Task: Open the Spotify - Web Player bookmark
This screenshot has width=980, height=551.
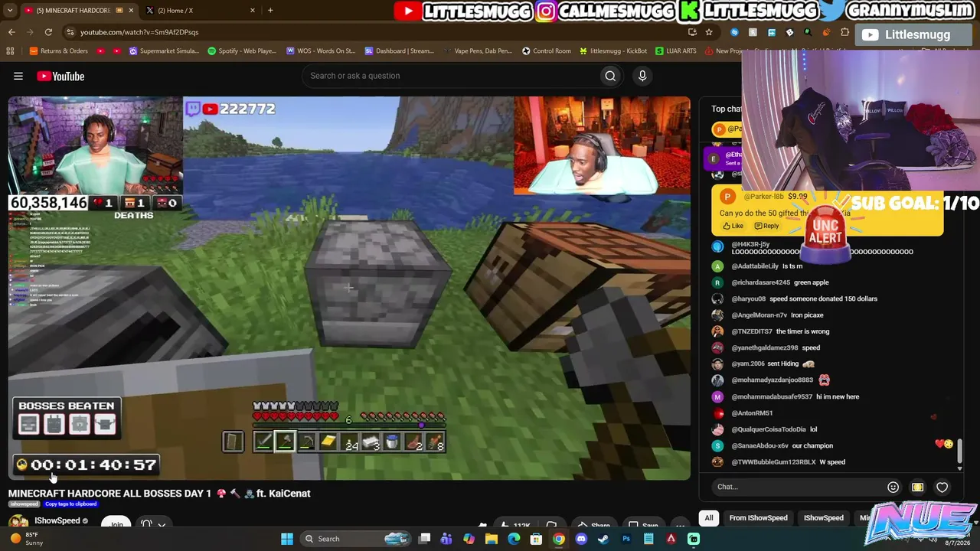Action: [x=242, y=51]
